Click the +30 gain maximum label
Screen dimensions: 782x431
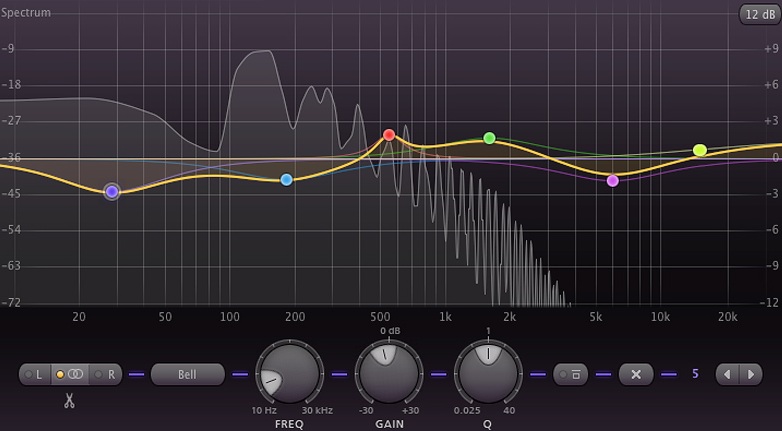410,411
